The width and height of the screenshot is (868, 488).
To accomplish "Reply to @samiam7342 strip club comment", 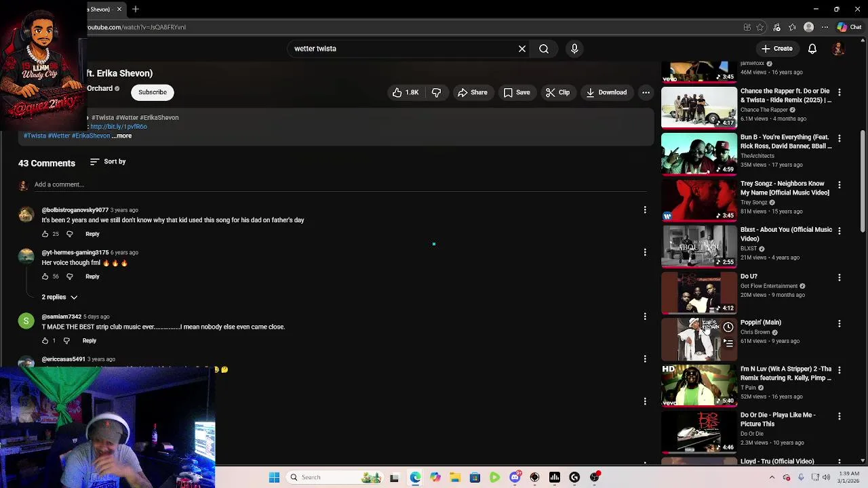I will (x=90, y=340).
